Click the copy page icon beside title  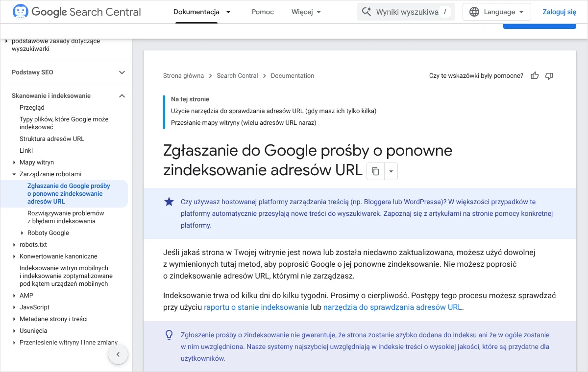click(375, 171)
